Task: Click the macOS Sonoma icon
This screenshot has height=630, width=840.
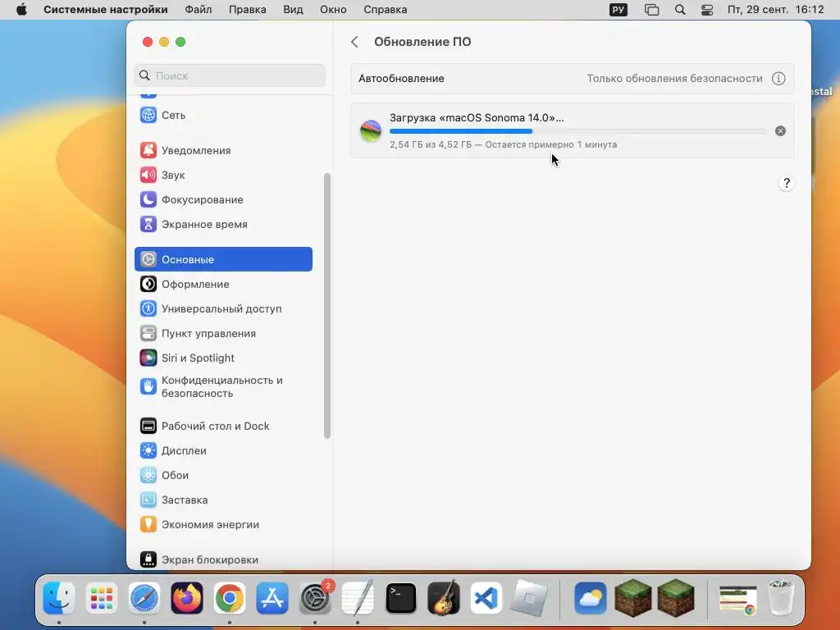Action: point(370,130)
